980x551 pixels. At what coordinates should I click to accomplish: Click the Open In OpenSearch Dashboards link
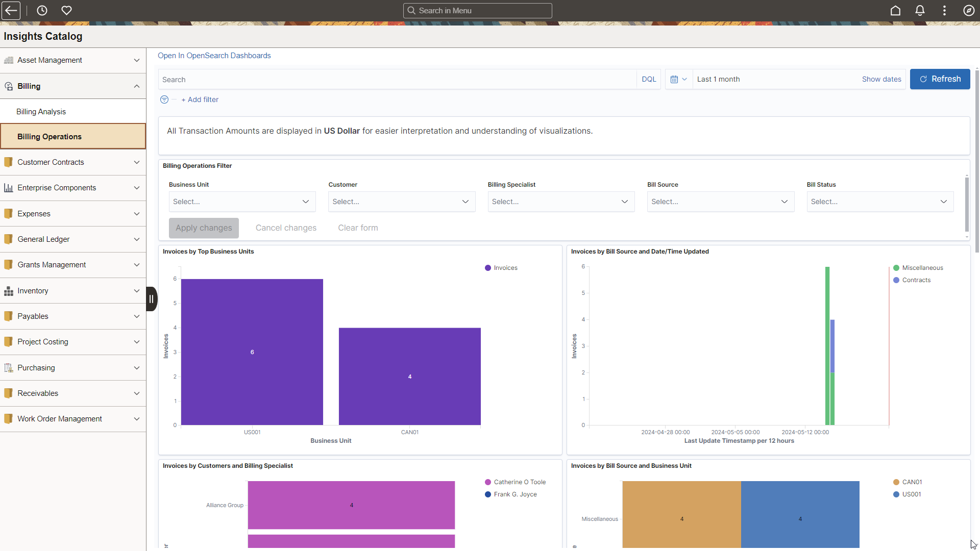point(214,55)
